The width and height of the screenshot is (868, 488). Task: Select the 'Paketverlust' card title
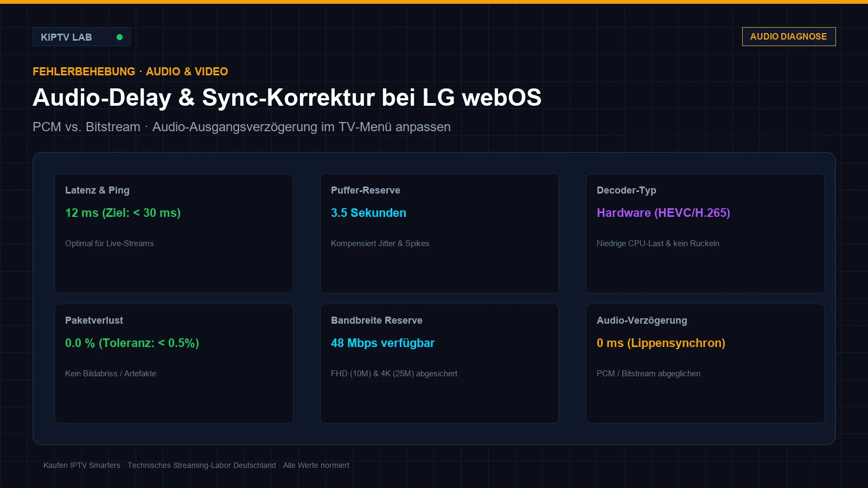click(94, 320)
